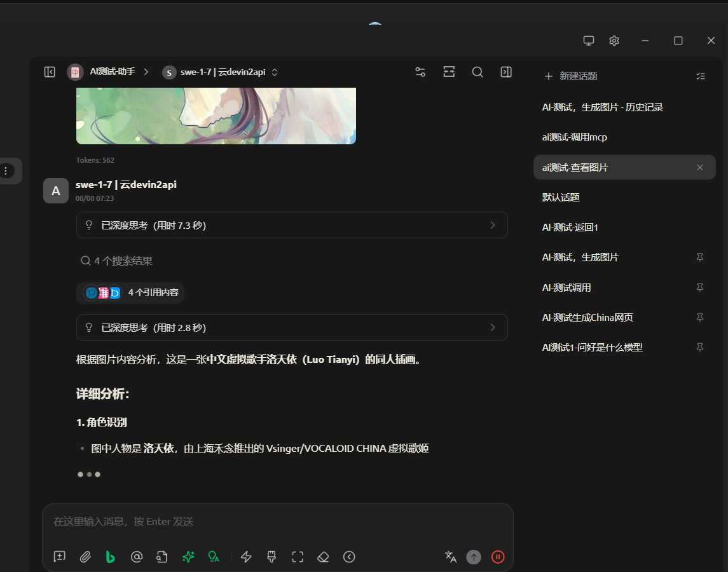Screen dimensions: 728x572
Task: Open the topic list management icon
Action: pyautogui.click(x=701, y=76)
